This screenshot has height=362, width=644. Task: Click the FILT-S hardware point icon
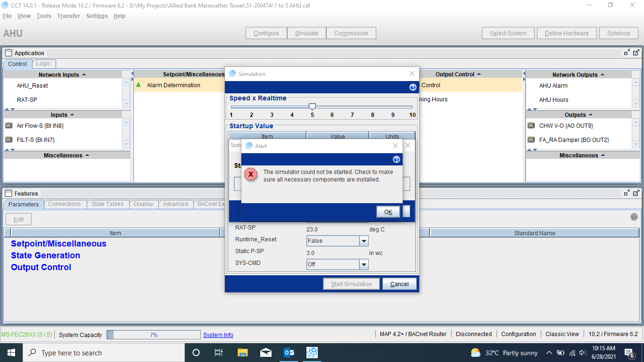8,140
